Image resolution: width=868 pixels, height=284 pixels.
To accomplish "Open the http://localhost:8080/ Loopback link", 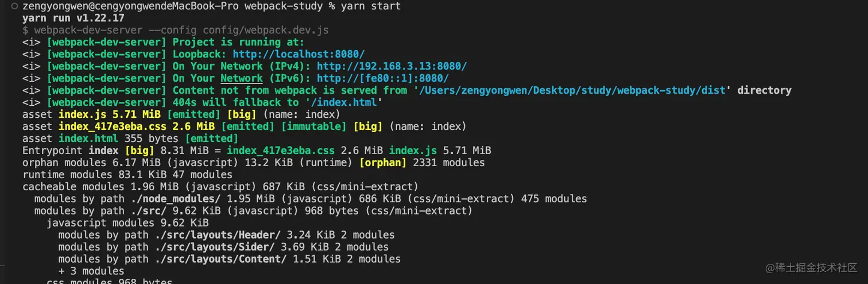I will (299, 54).
